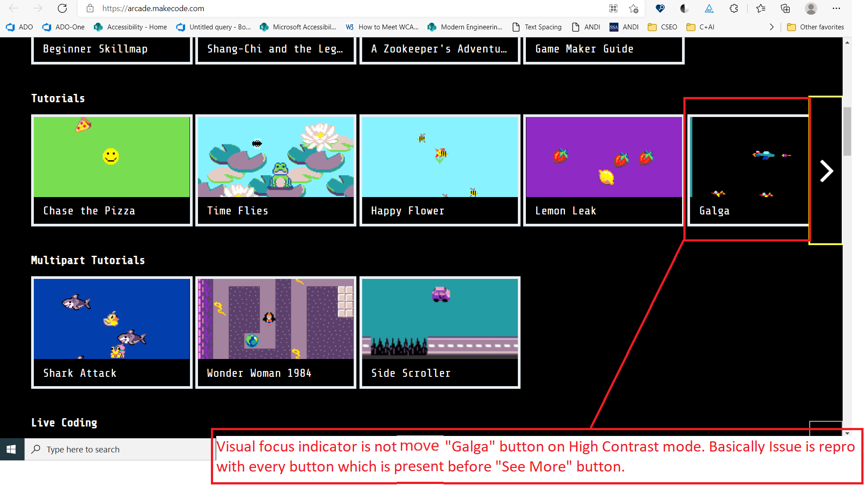This screenshot has width=868, height=488.
Task: Open the Shark Attack multipart tutorial
Action: (111, 332)
